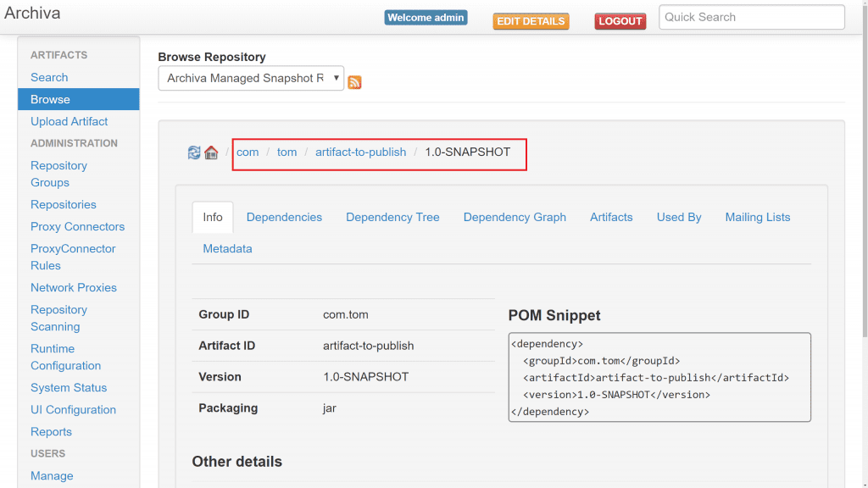868x488 pixels.
Task: Open the Browse Repository dropdown
Action: [251, 78]
